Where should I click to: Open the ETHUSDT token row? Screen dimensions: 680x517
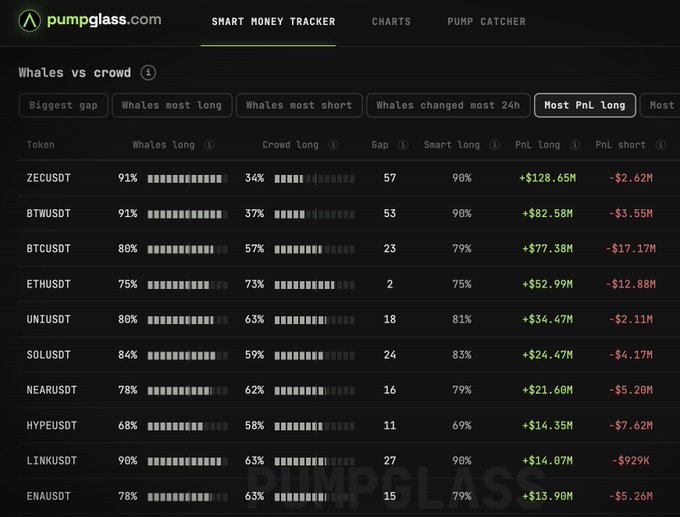[x=349, y=284]
